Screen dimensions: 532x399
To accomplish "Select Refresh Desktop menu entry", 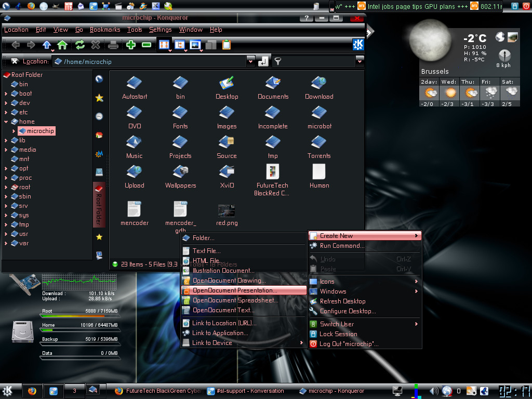I will click(365, 301).
